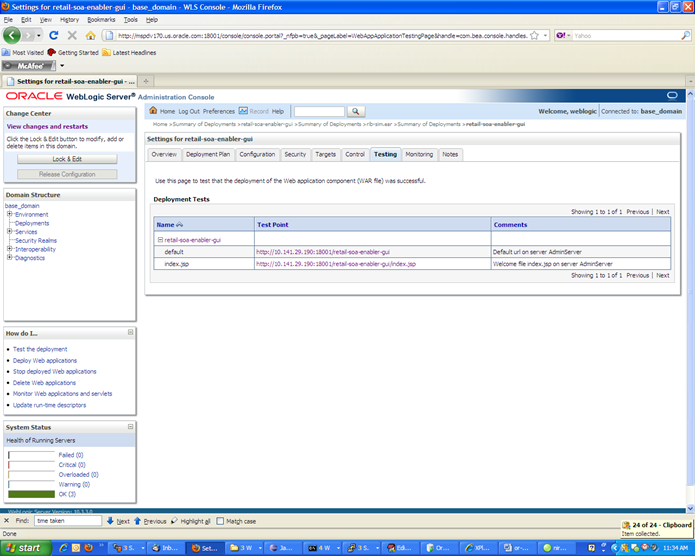Open the Tools menu

pos(130,20)
